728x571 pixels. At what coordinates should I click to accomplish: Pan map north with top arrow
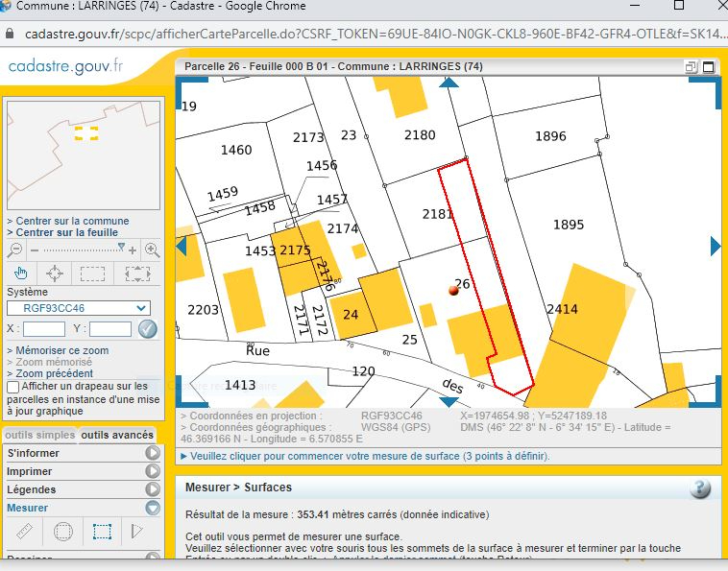449,83
